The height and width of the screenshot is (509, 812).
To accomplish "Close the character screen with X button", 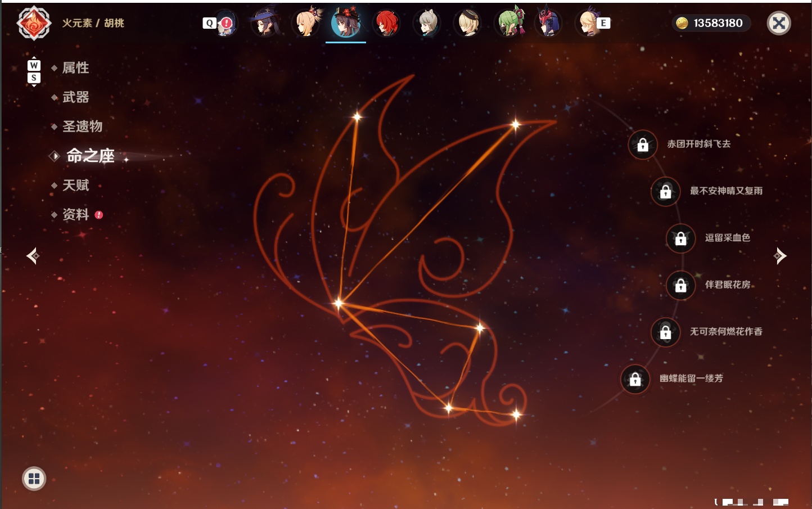I will pyautogui.click(x=779, y=23).
